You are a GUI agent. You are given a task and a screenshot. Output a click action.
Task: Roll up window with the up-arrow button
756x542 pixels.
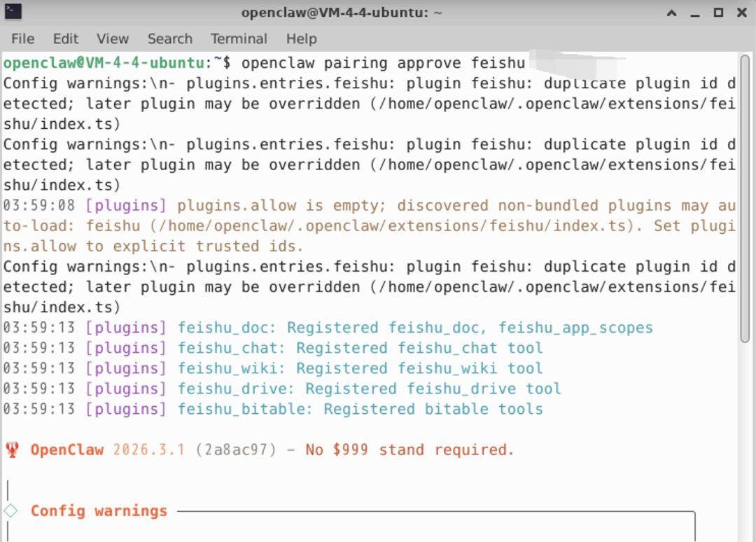[672, 13]
